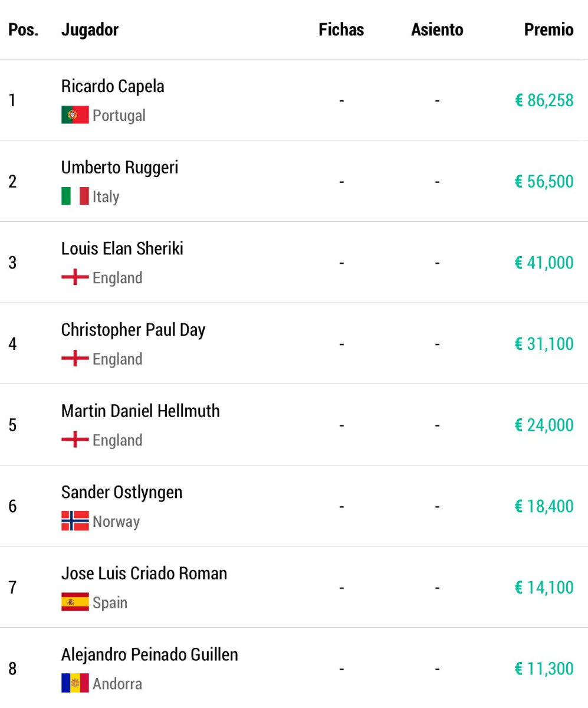588x708 pixels.
Task: Sort by the Pos. column header
Action: tap(24, 30)
